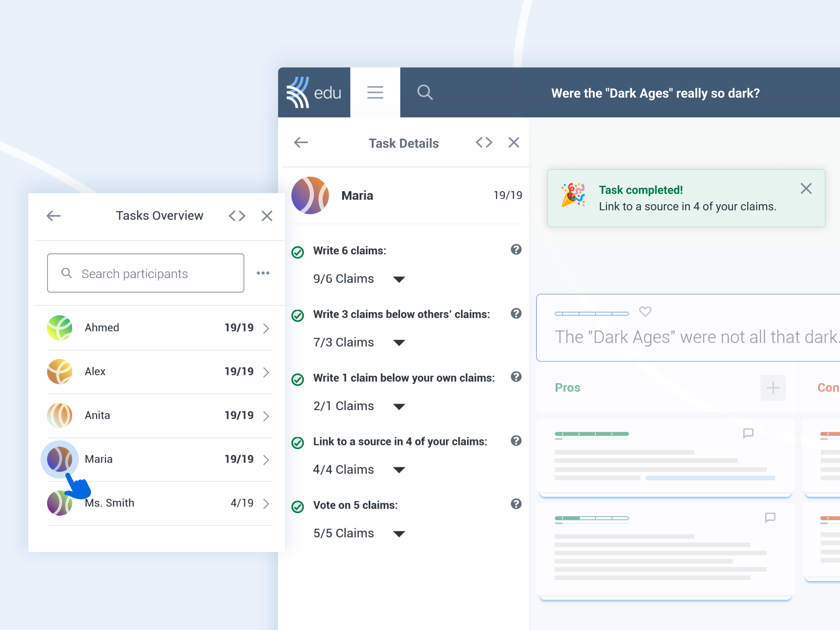The height and width of the screenshot is (630, 840).
Task: Click the back arrow in Tasks Overview
Action: click(53, 215)
